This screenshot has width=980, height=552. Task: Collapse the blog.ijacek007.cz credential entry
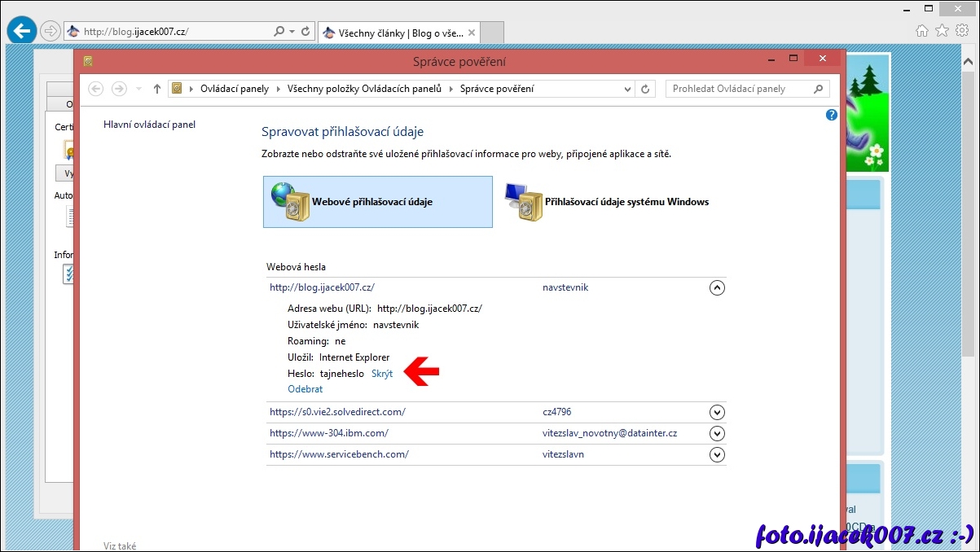(717, 287)
